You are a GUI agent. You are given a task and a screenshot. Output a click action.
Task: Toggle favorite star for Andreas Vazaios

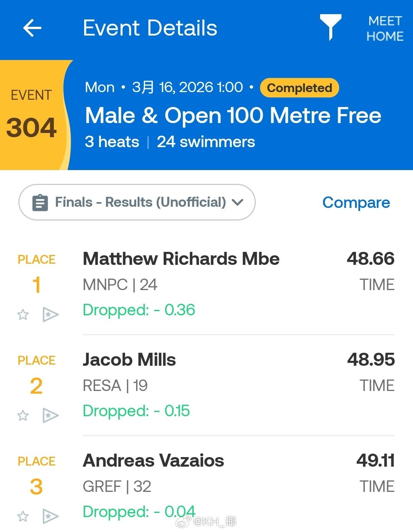point(23,516)
